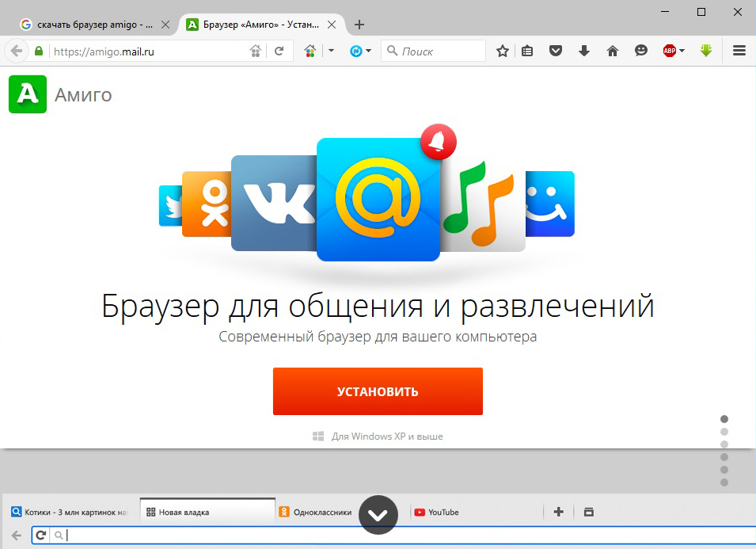
Task: Reload page using address bar refresh icon
Action: coord(279,51)
